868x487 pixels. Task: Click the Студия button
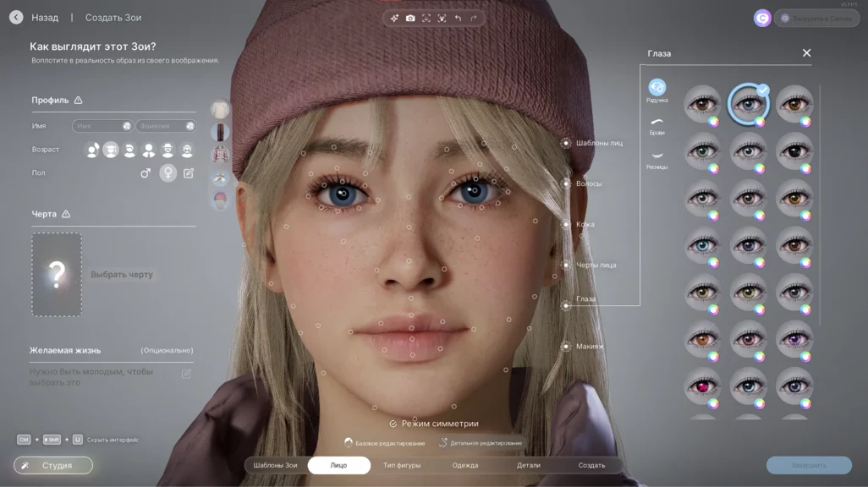pos(53,466)
